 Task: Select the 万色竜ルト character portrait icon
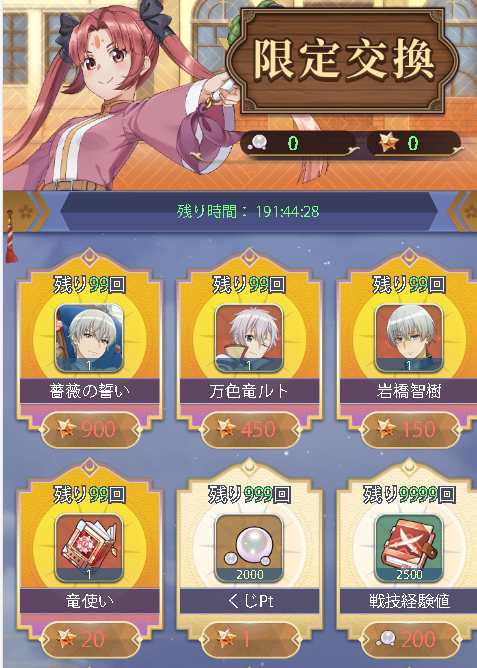pyautogui.click(x=249, y=338)
